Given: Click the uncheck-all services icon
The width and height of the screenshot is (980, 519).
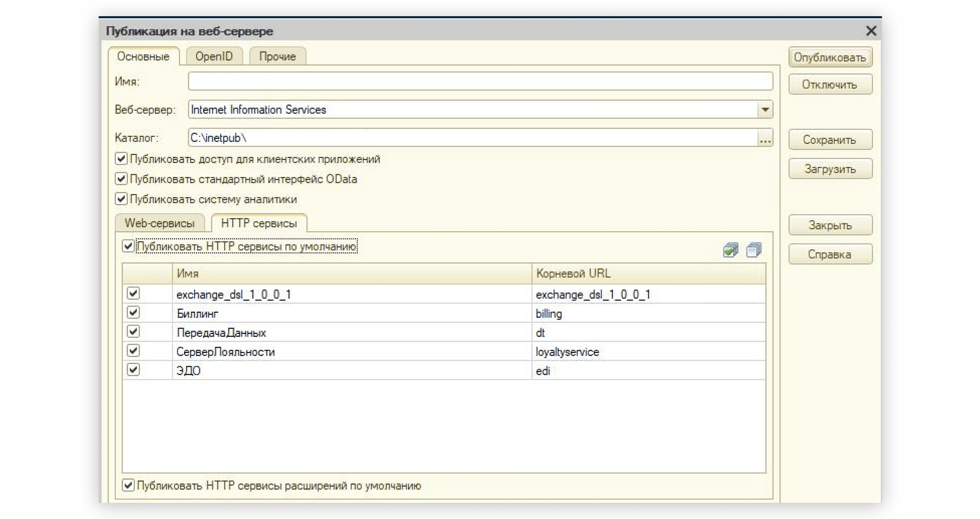Looking at the screenshot, I should [754, 250].
